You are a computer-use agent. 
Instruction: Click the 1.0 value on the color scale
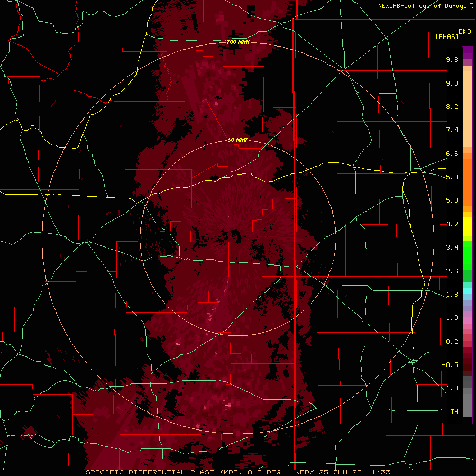pyautogui.click(x=452, y=318)
